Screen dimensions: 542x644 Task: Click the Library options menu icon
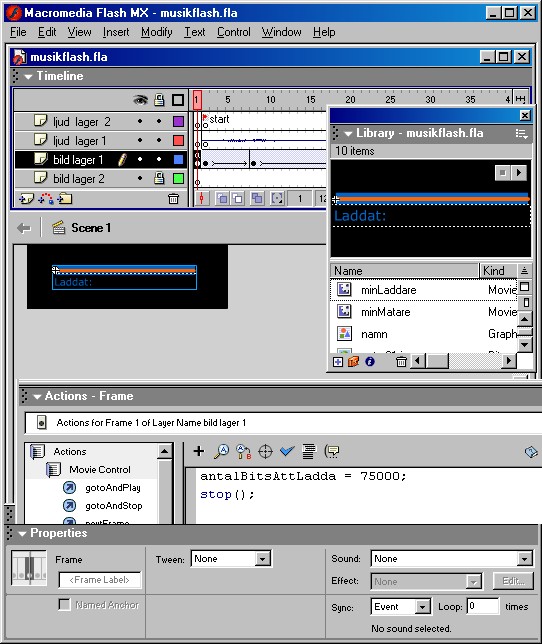521,133
